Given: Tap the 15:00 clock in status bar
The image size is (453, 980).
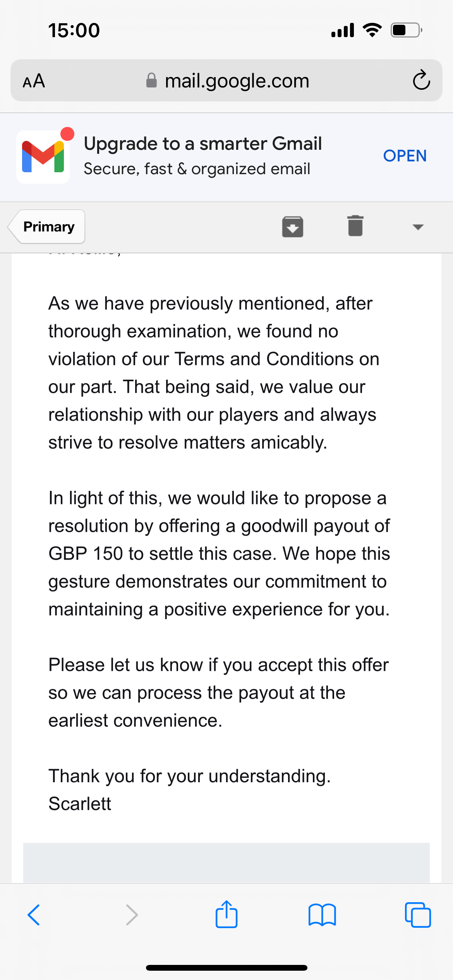Looking at the screenshot, I should 74,30.
